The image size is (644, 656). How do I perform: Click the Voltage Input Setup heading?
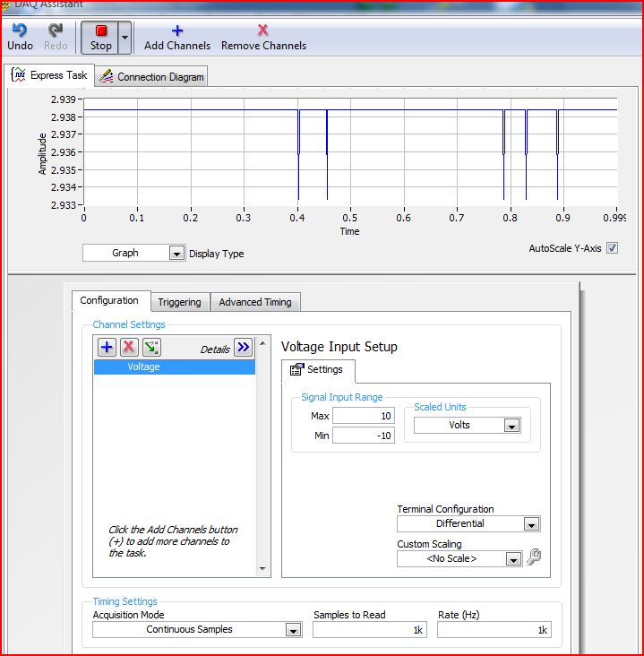(x=339, y=347)
